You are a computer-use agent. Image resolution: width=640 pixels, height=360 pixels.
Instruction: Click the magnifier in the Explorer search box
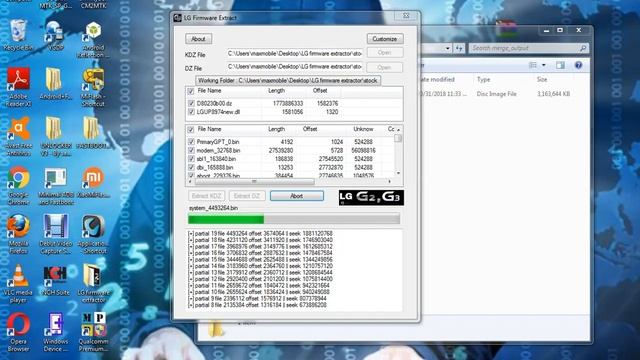pyautogui.click(x=583, y=48)
